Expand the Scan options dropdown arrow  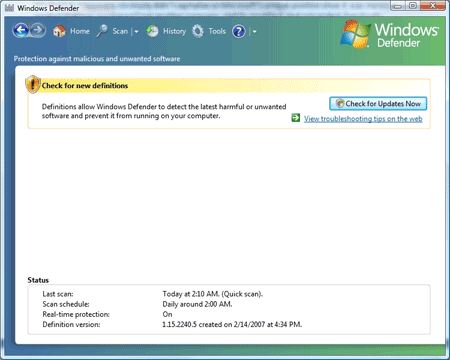[x=136, y=32]
